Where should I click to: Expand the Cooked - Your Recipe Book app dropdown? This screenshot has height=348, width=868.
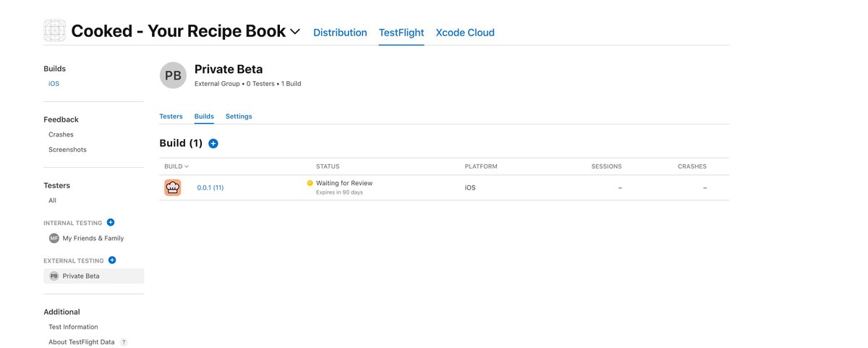(295, 32)
